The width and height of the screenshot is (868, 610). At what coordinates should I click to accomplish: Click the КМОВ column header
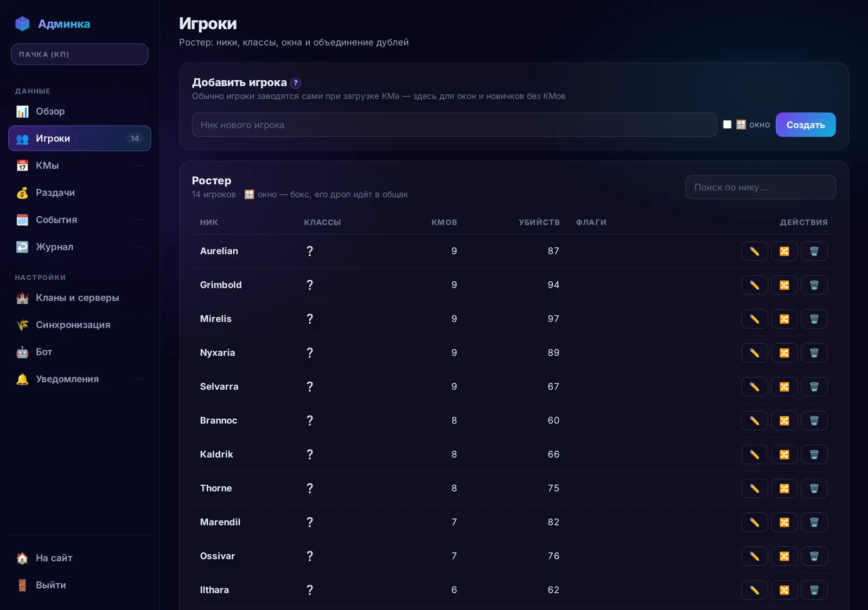[444, 222]
